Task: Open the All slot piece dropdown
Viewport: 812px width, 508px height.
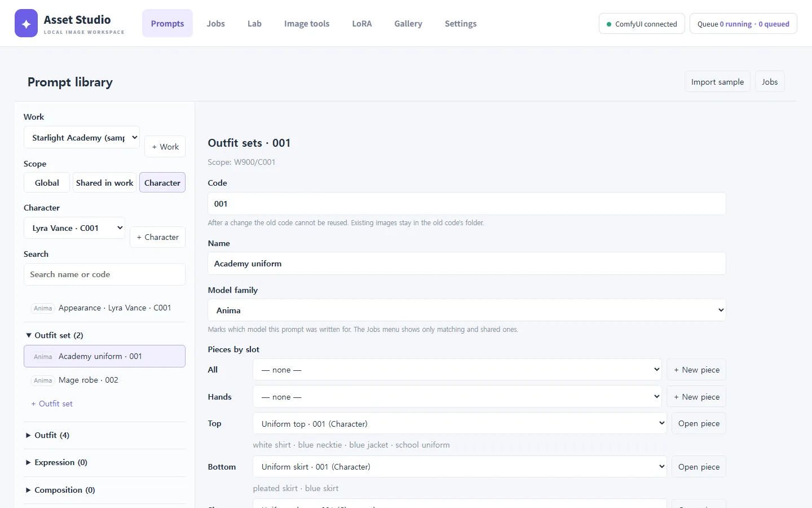Action: 457,370
